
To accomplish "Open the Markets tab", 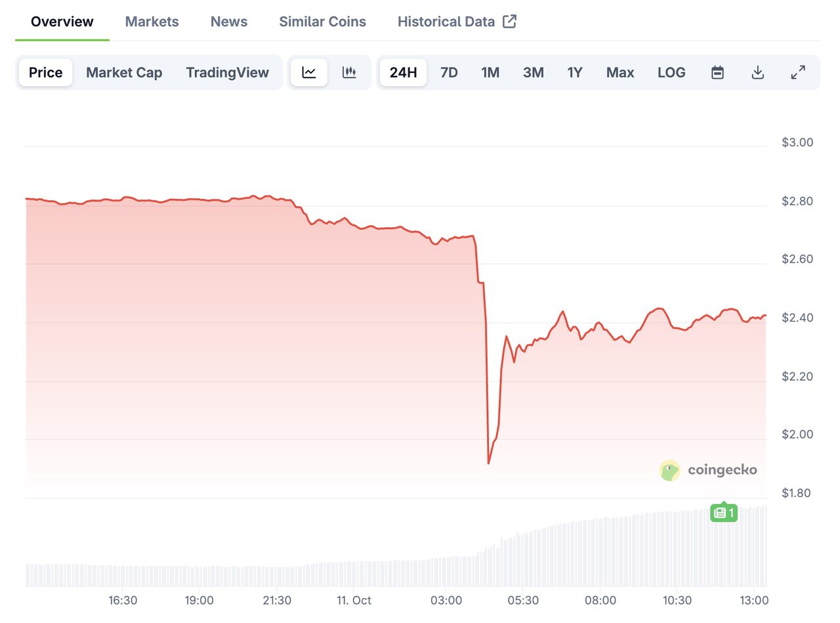I will (152, 22).
